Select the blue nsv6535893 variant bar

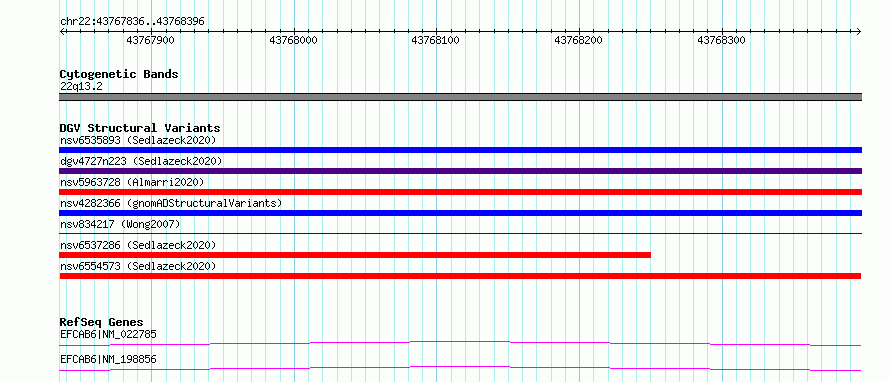460,150
